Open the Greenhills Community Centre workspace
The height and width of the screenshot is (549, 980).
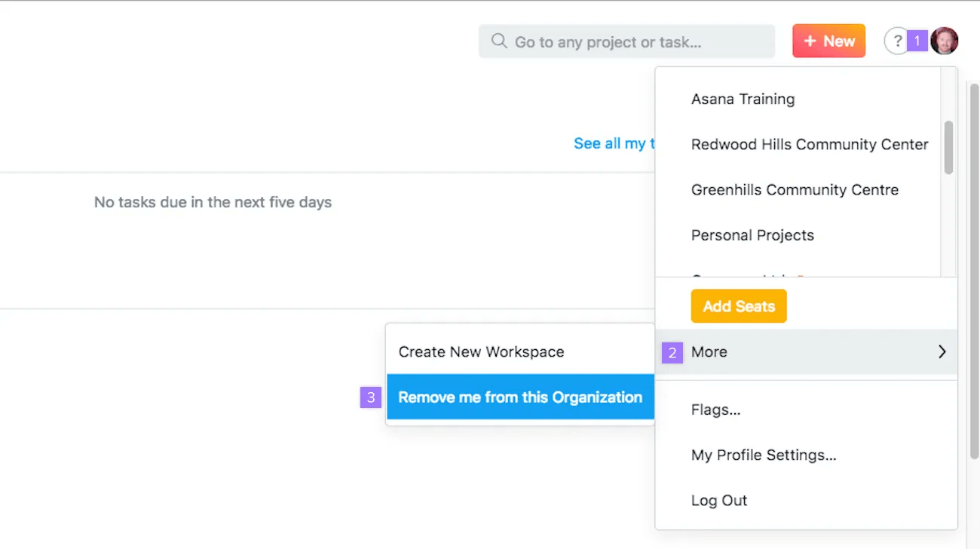[795, 190]
